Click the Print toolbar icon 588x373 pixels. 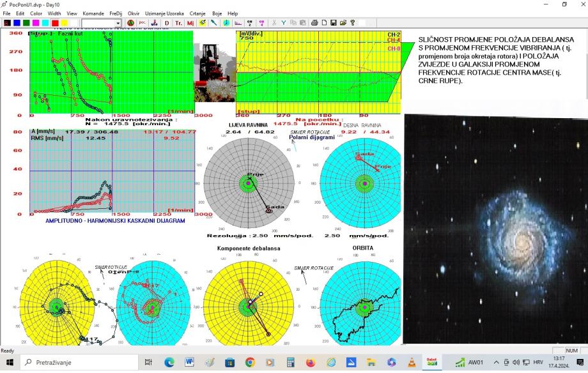point(314,23)
